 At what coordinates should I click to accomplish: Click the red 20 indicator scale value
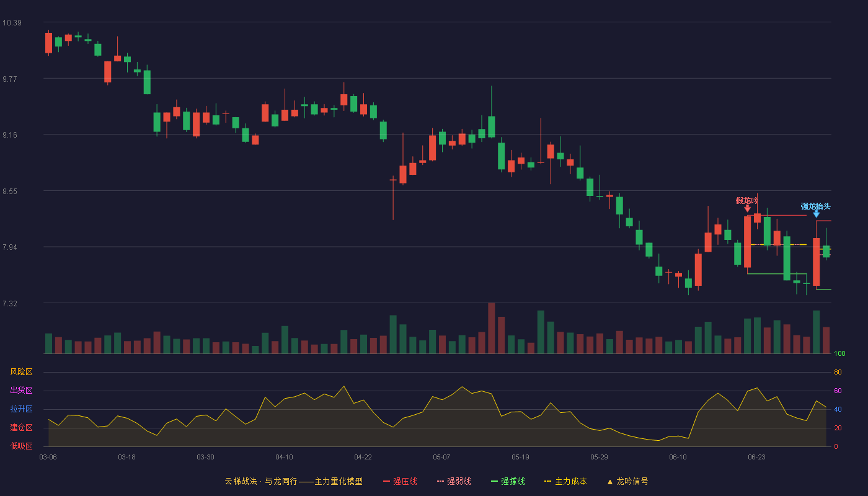point(838,428)
